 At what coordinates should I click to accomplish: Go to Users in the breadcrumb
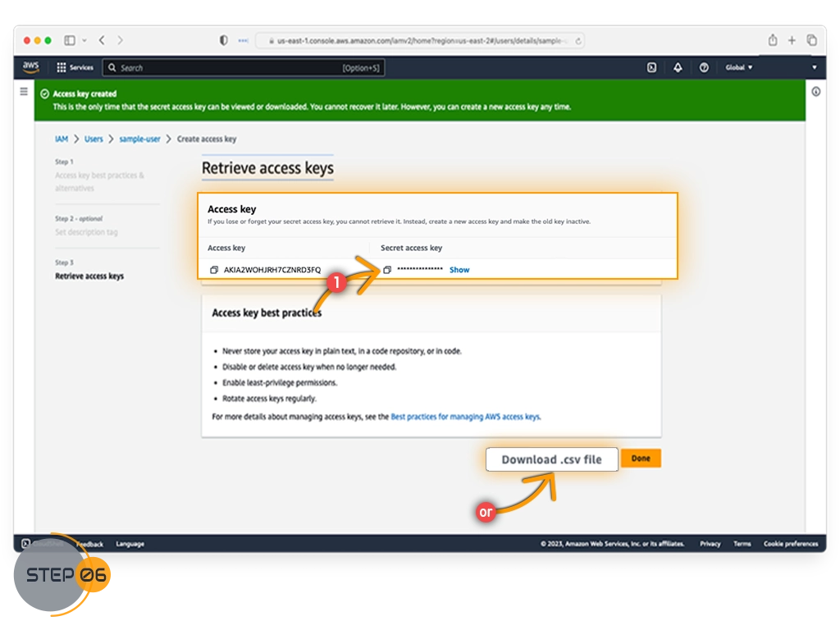(94, 139)
